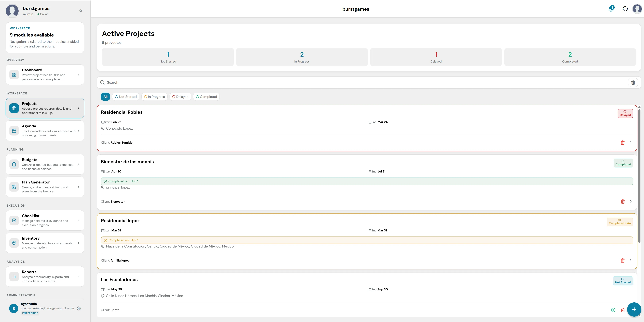This screenshot has height=322, width=644.
Task: Click the Residencial lopez project title
Action: point(120,221)
